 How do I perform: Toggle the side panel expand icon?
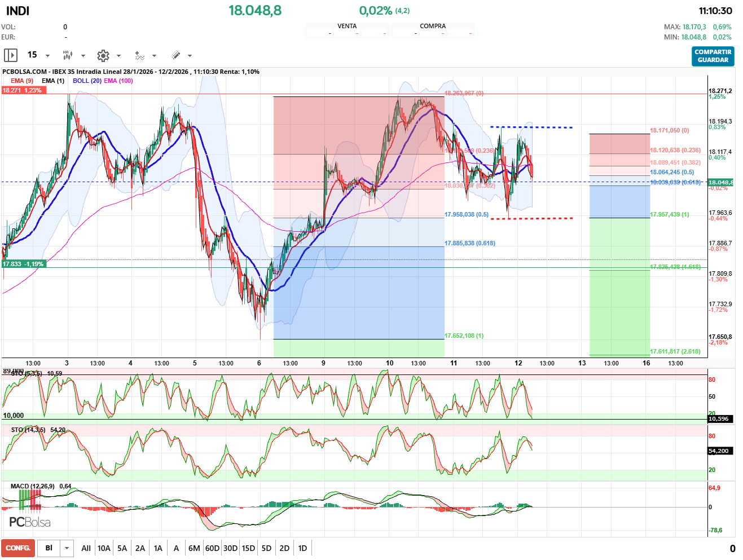[11, 55]
